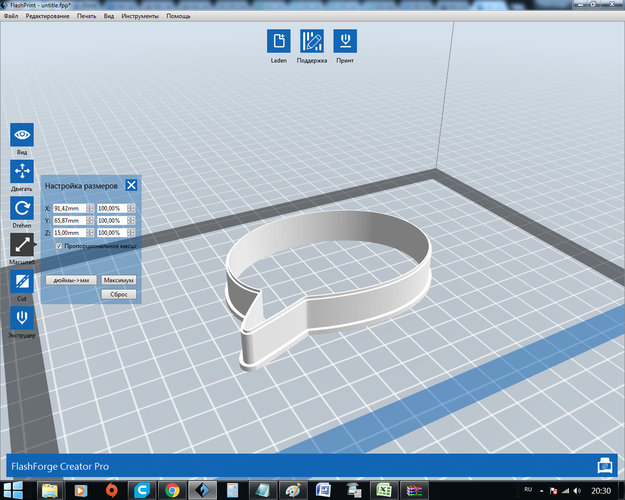Select the Экструдер extruder tool
The width and height of the screenshot is (625, 500).
pyautogui.click(x=22, y=318)
